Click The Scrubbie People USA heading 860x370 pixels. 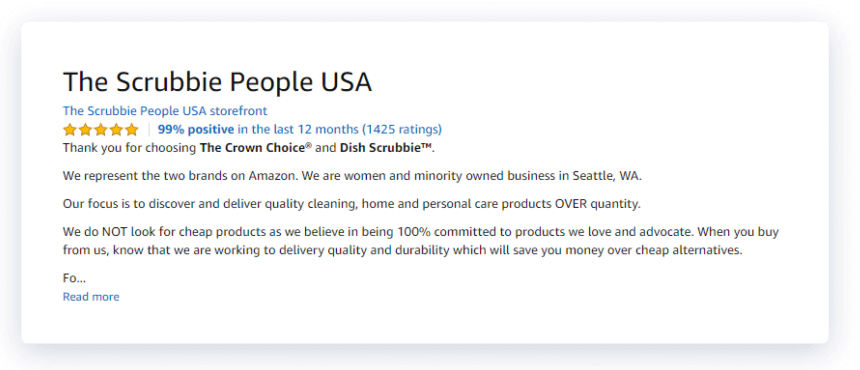[218, 82]
